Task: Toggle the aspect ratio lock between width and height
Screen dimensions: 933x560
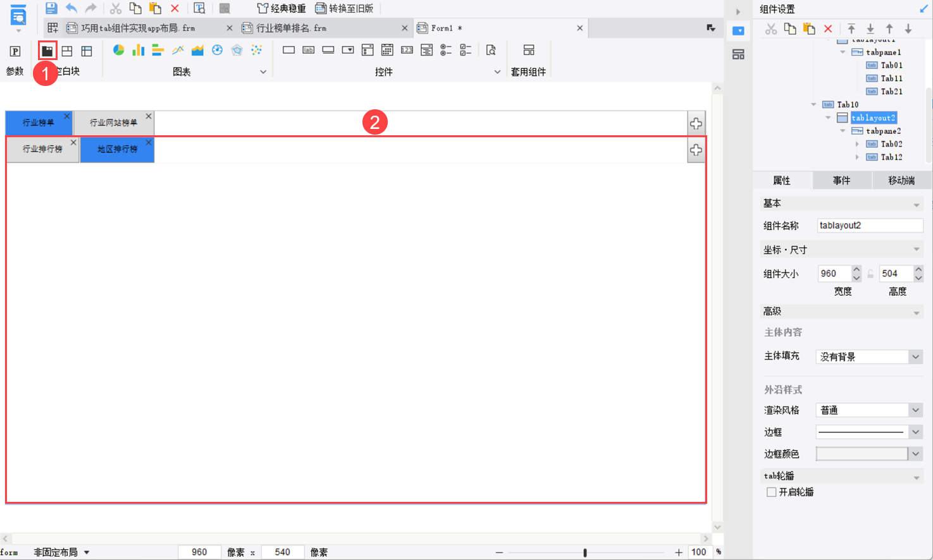Action: coord(870,274)
